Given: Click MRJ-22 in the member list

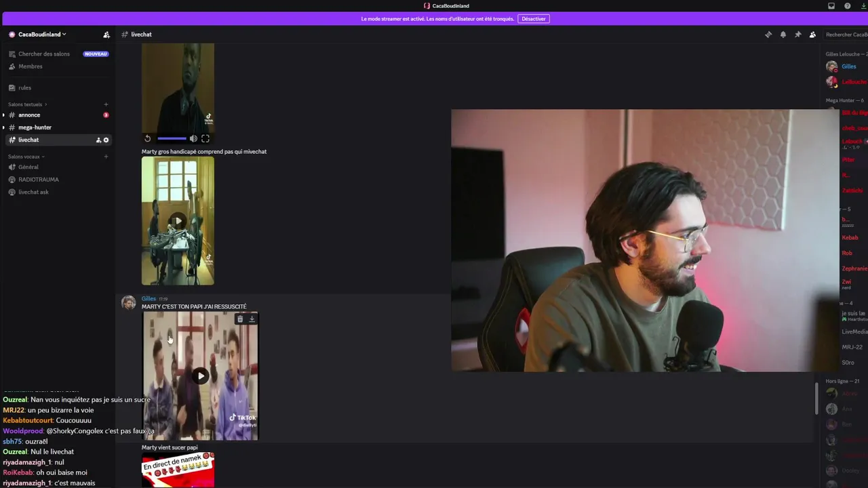Looking at the screenshot, I should (x=852, y=347).
